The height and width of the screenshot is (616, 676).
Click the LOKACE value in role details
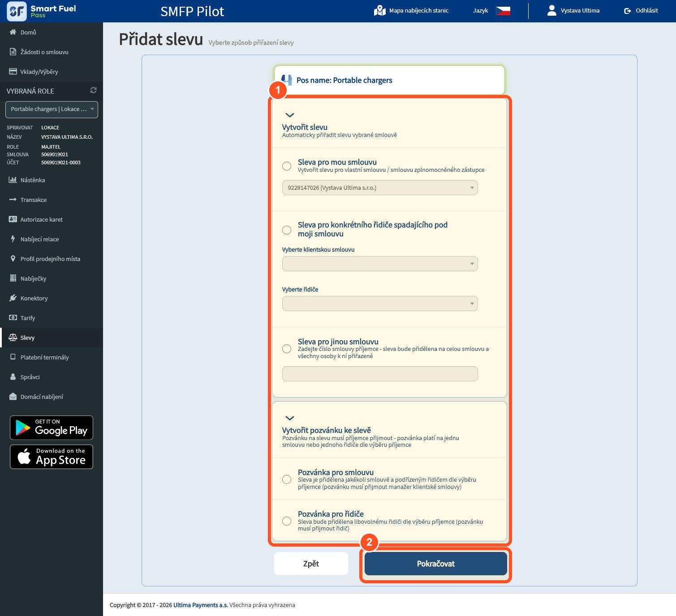click(x=50, y=128)
